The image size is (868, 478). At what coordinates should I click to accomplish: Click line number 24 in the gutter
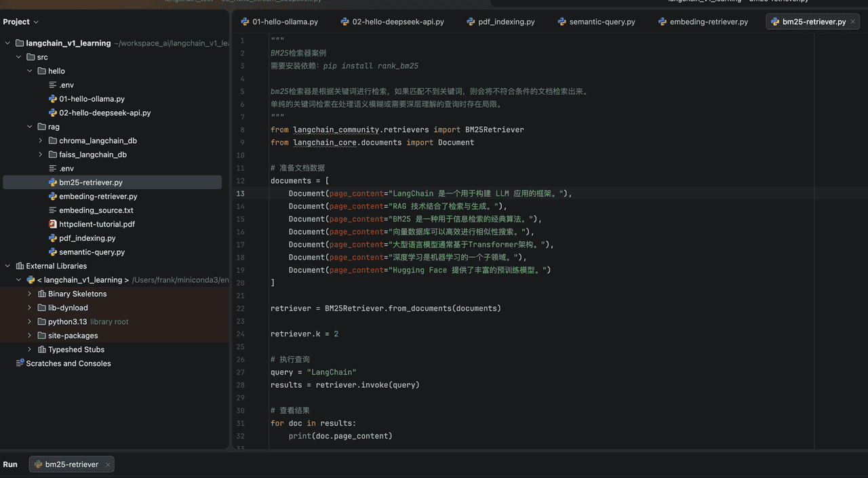coord(241,334)
